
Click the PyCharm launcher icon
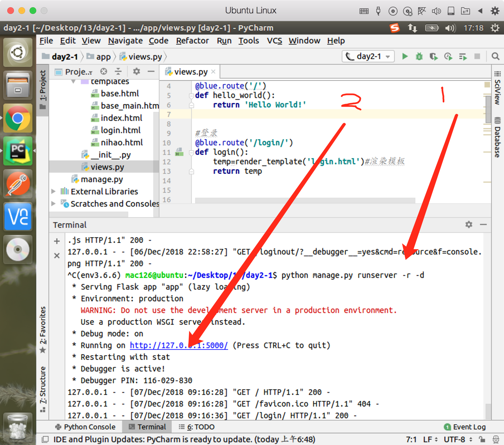[x=18, y=151]
